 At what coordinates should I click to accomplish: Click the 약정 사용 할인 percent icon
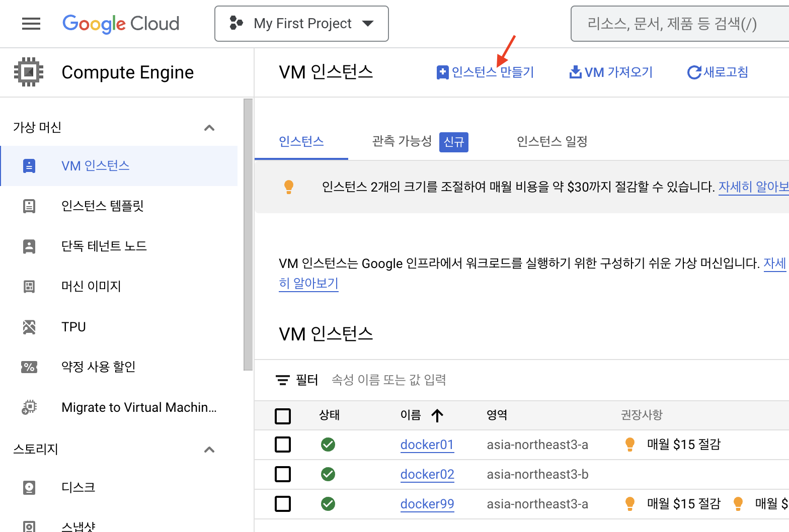(29, 367)
